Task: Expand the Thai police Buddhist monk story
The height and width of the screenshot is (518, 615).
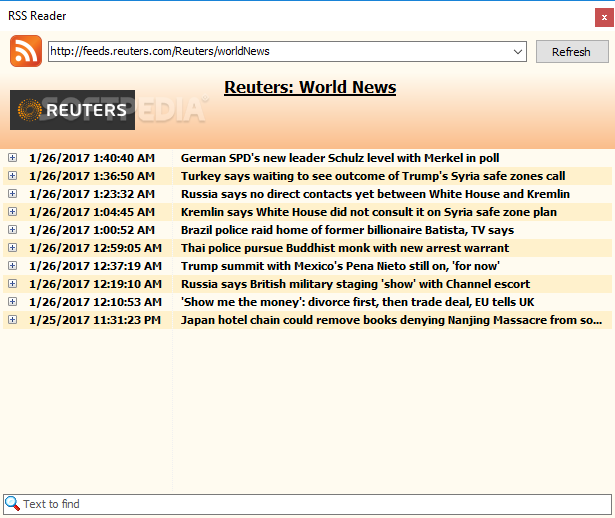Action: (x=13, y=248)
